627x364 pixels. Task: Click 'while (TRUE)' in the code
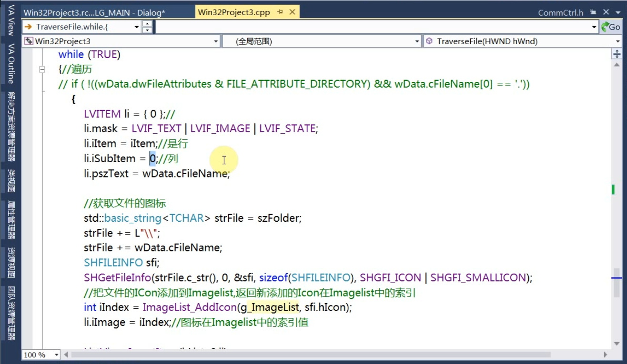[x=89, y=55]
